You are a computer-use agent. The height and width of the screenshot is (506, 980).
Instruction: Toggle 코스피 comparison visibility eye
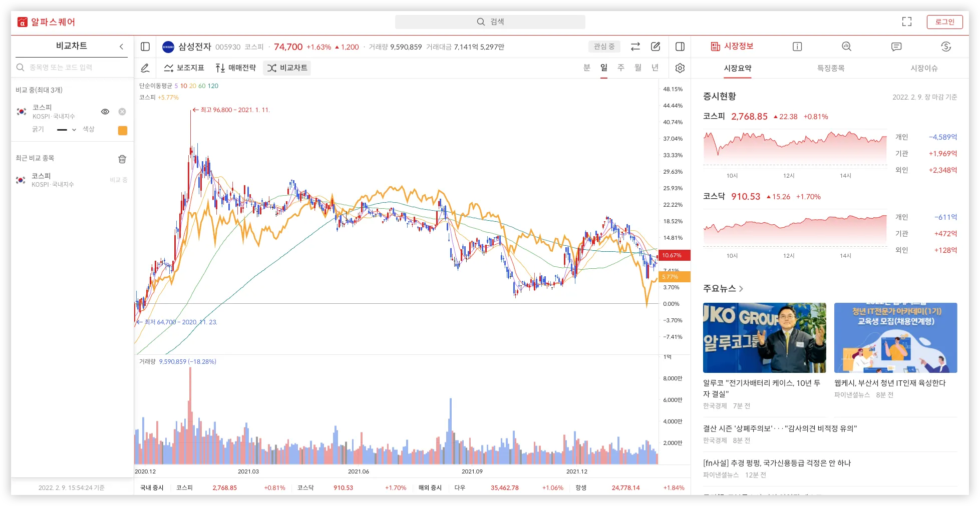point(105,112)
